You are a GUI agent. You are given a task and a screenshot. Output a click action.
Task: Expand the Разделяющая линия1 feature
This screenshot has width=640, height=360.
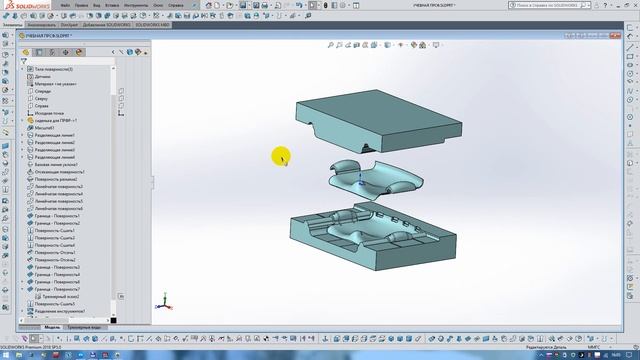pyautogui.click(x=22, y=135)
